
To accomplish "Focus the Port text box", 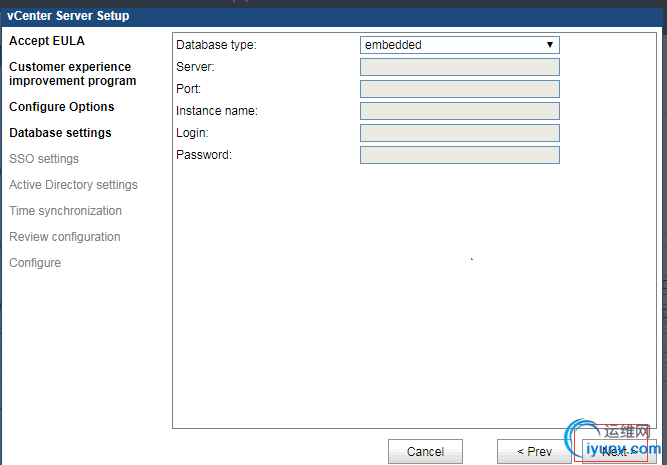I will 459,89.
